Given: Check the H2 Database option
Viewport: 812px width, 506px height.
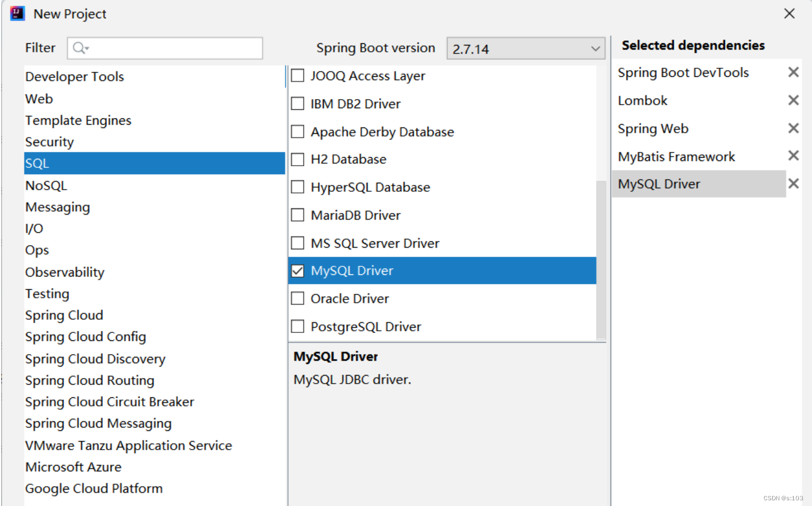Looking at the screenshot, I should pyautogui.click(x=298, y=159).
